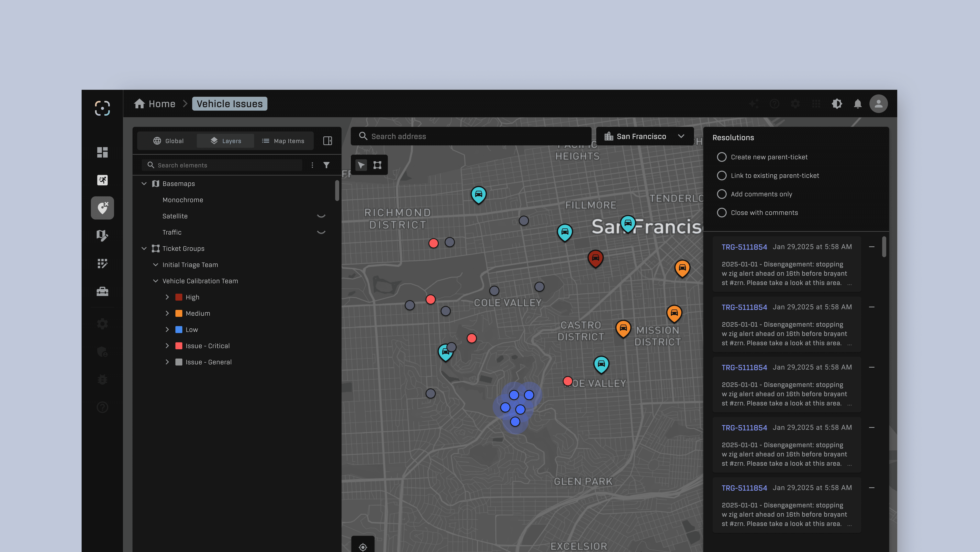Select the Create new parent-ticket radio option

(x=722, y=157)
